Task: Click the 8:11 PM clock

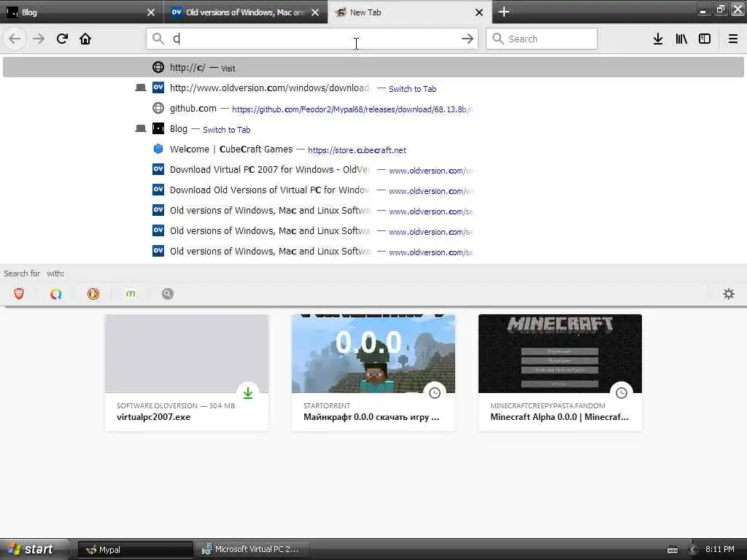Action: [719, 549]
